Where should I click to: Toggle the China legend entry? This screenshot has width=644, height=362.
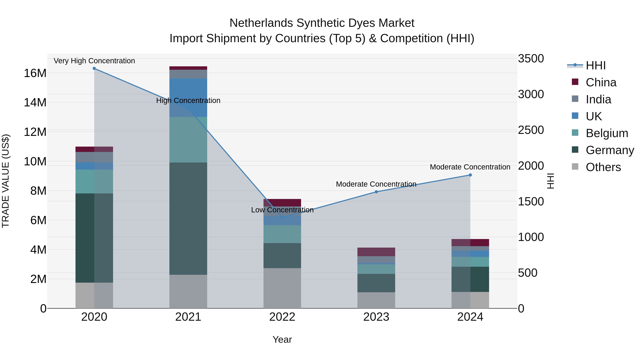coord(594,82)
